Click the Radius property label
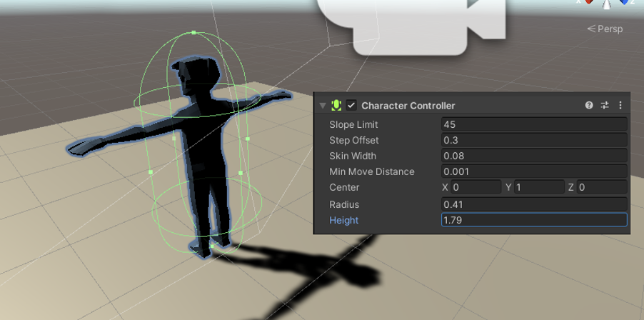The image size is (644, 320). [344, 204]
